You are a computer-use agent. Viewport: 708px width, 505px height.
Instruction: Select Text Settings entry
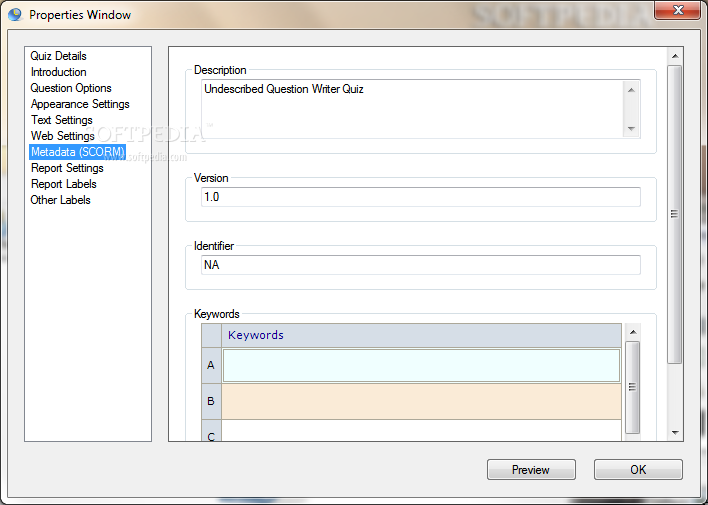coord(61,120)
